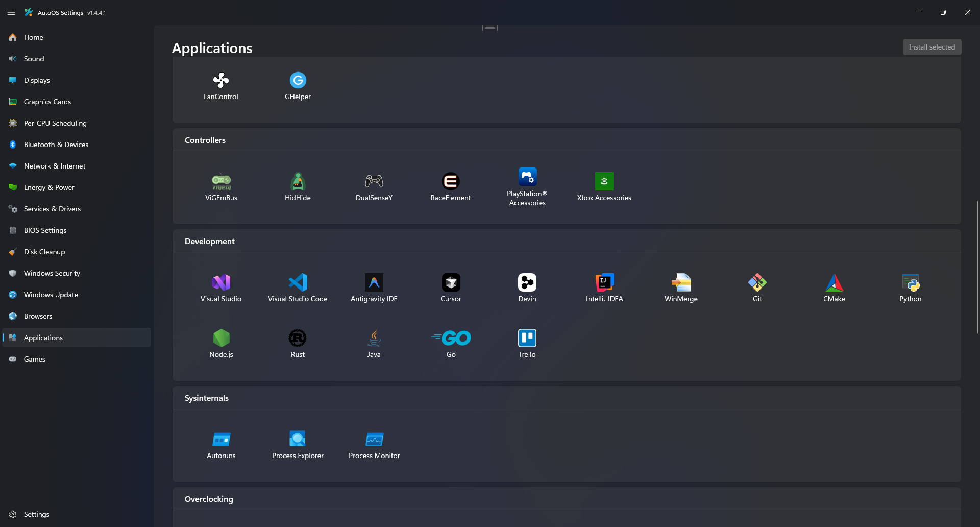This screenshot has height=527, width=980.
Task: Open the Sound settings page
Action: coord(77,59)
